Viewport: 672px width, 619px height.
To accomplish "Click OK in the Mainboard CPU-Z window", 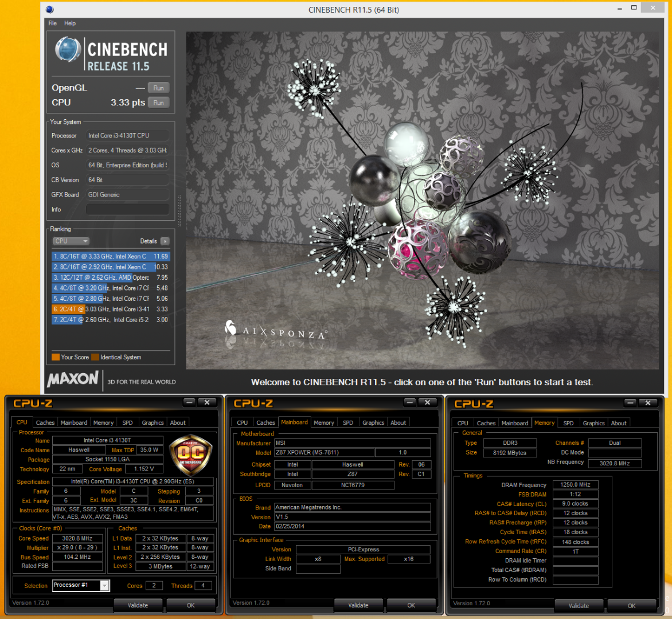I will [411, 605].
